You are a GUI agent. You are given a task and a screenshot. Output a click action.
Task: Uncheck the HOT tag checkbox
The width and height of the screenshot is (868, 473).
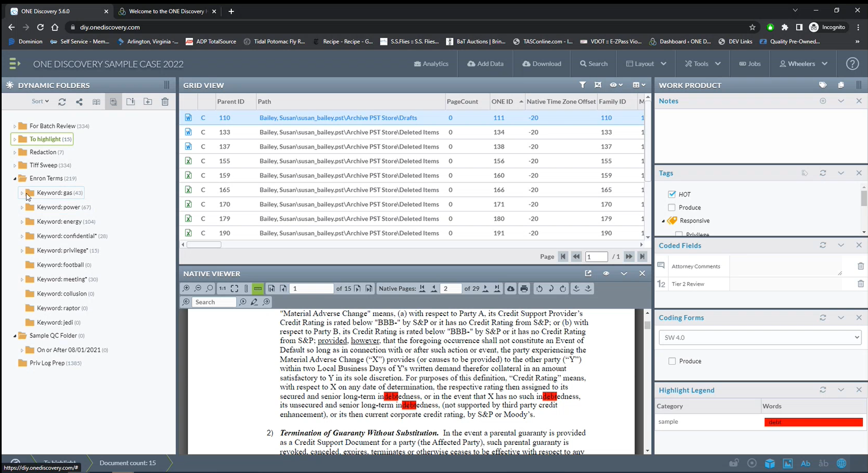[672, 194]
